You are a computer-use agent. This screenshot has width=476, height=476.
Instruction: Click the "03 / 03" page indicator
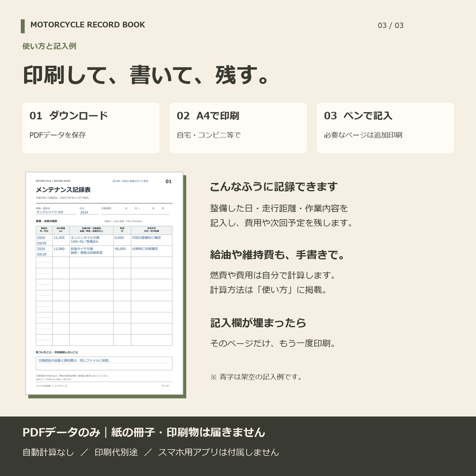[390, 26]
